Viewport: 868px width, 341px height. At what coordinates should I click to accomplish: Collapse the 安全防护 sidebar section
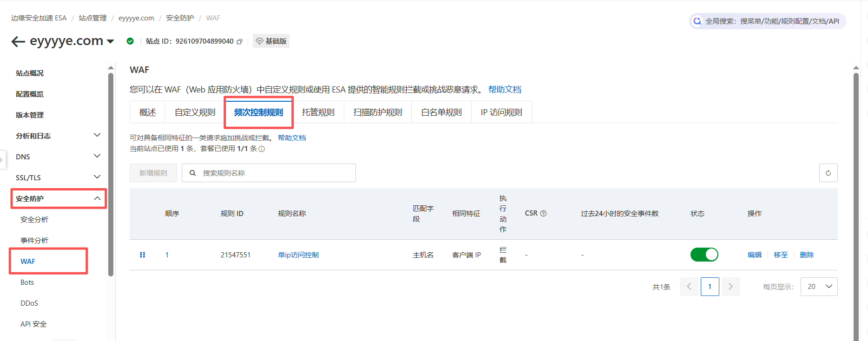(97, 198)
